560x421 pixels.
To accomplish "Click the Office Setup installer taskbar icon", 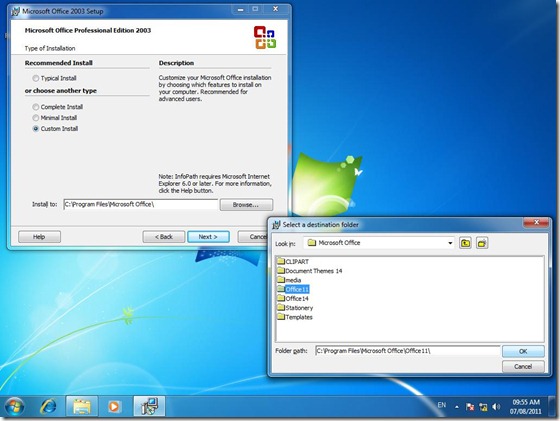I will coord(149,406).
